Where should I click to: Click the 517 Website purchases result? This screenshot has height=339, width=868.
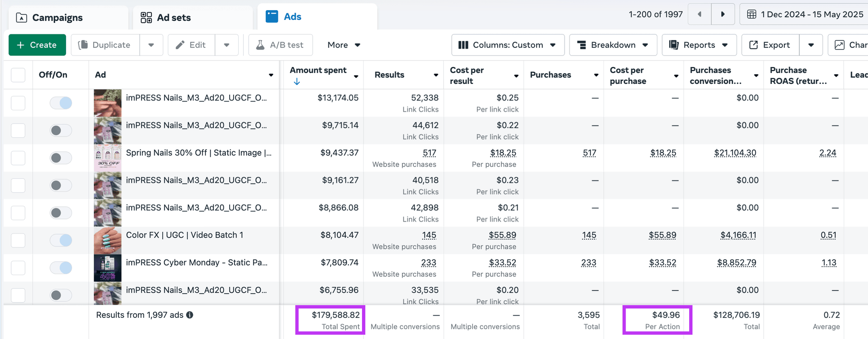429,153
